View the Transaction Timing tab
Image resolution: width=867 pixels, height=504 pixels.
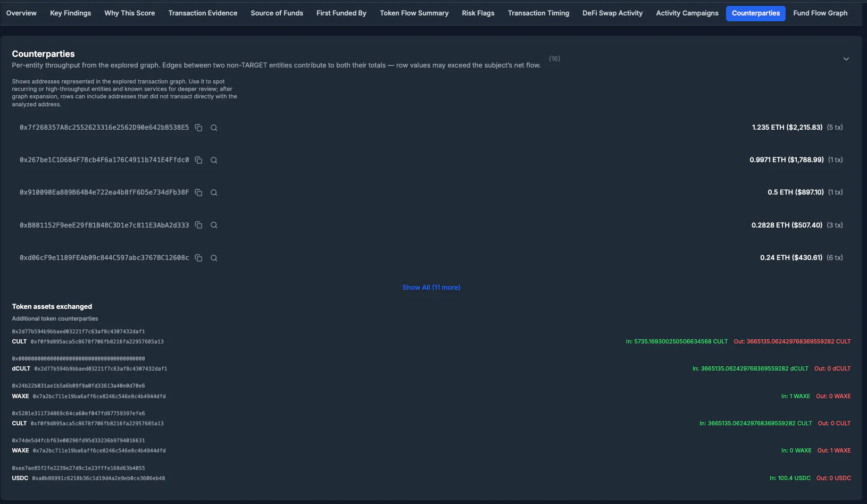point(538,13)
